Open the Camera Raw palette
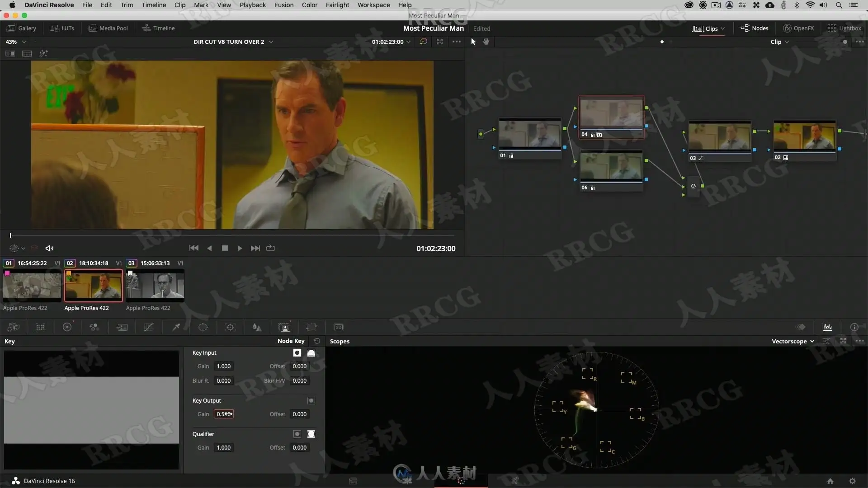Screen dimensions: 868x488 click(14, 327)
